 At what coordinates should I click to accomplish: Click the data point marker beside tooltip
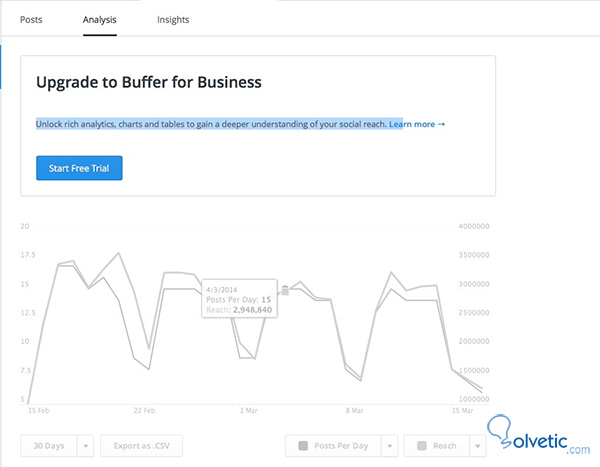coord(285,290)
